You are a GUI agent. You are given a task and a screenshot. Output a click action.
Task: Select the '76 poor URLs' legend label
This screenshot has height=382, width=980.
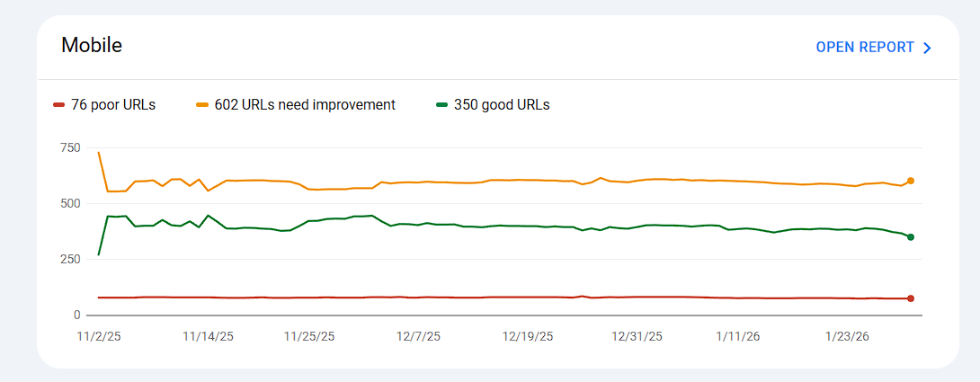113,105
